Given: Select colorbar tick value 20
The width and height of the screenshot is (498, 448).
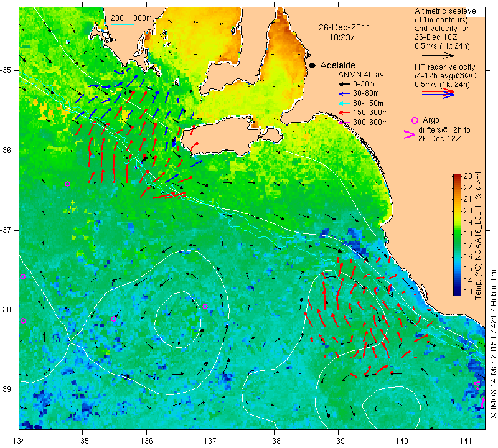Looking at the screenshot, I should point(468,211).
